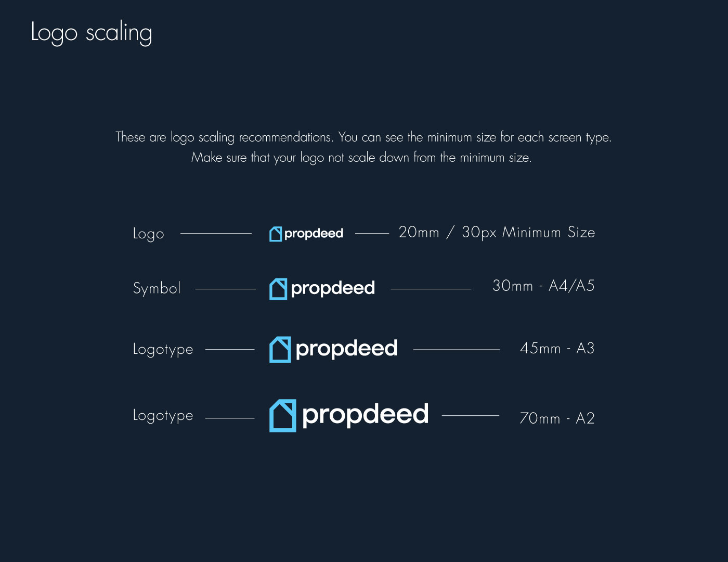Select the upper 'Logotype' row label

(163, 349)
